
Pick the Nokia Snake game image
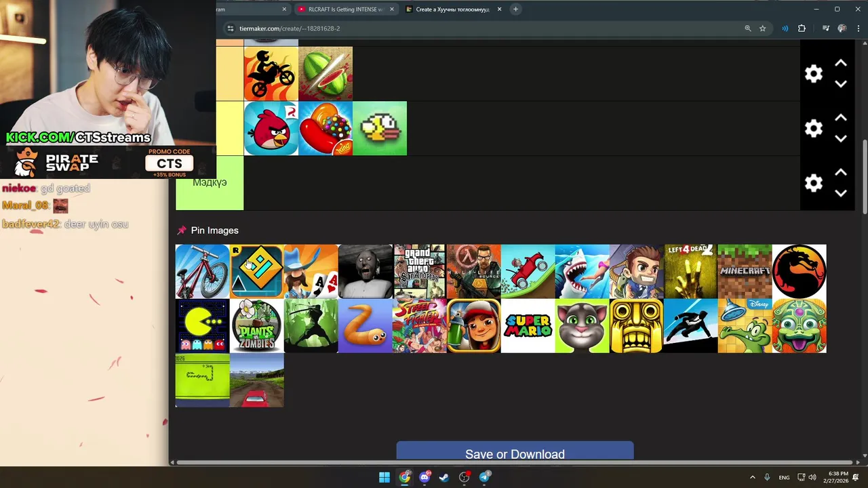202,380
